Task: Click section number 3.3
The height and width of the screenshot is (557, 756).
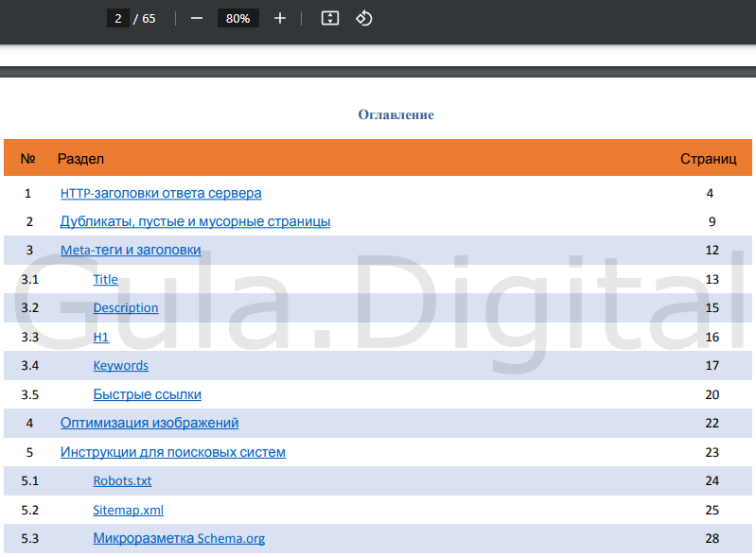Action: point(30,338)
